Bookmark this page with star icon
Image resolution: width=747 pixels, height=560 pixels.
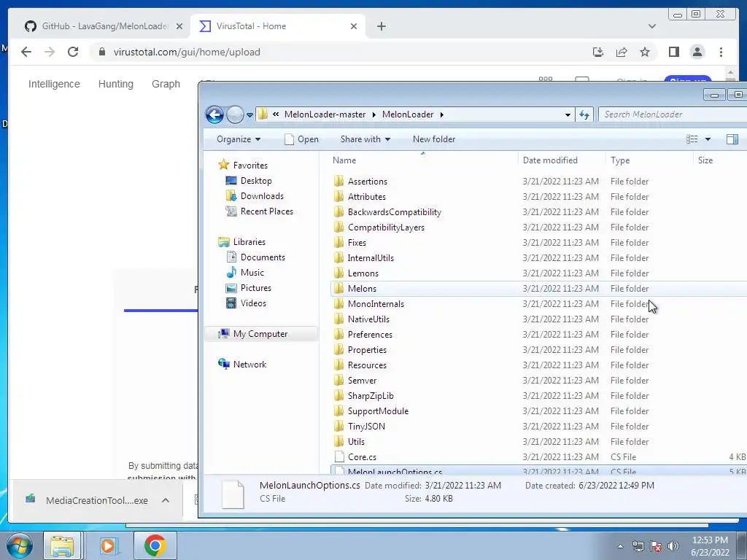645,52
